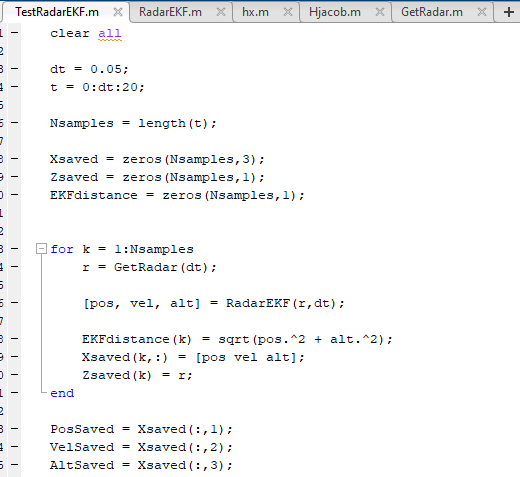
Task: Open the hx.m editor tab
Action: pos(255,12)
